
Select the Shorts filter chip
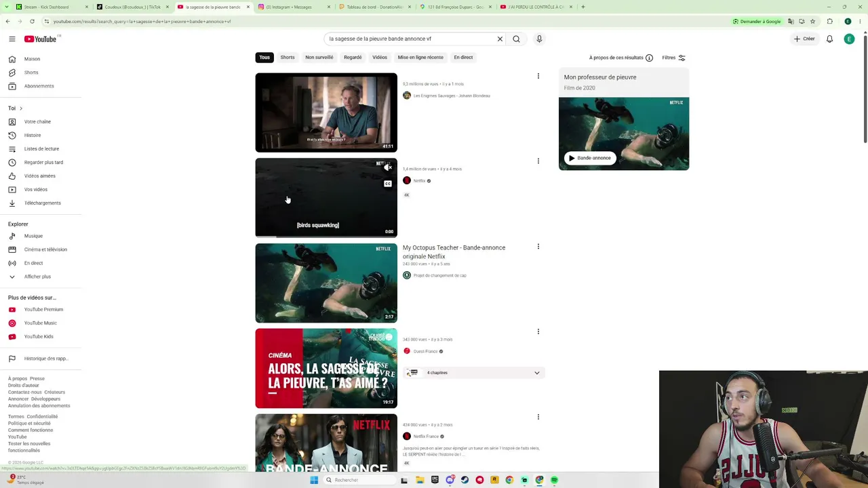click(288, 58)
